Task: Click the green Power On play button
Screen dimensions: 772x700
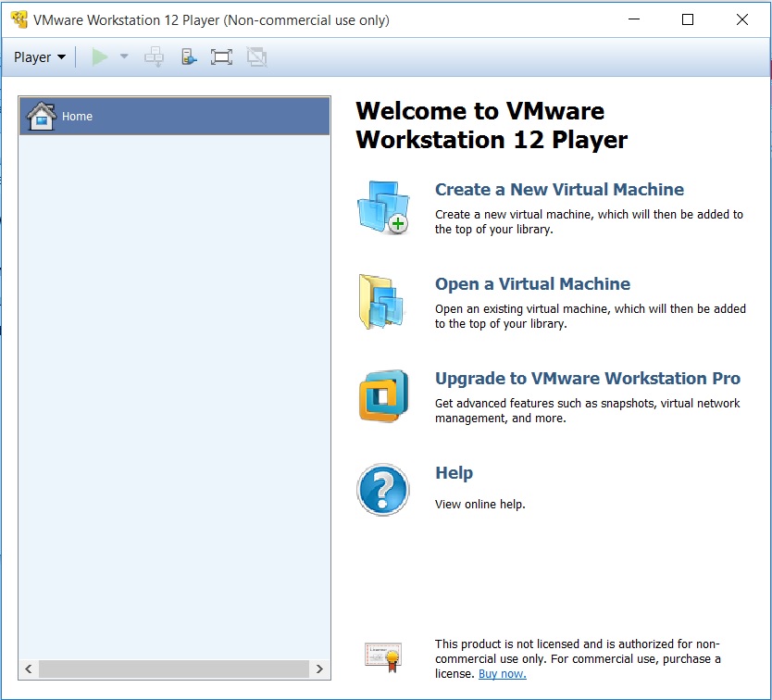Action: pos(100,57)
